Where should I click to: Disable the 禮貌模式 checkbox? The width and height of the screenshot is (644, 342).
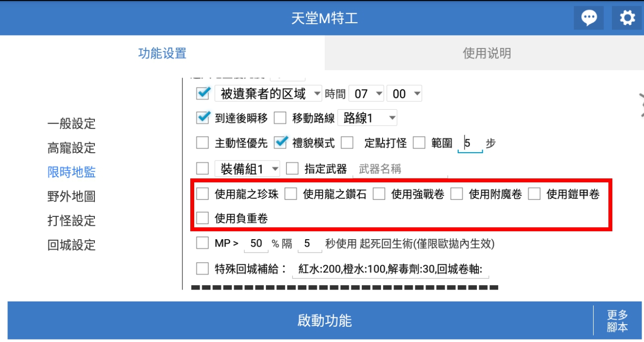281,143
